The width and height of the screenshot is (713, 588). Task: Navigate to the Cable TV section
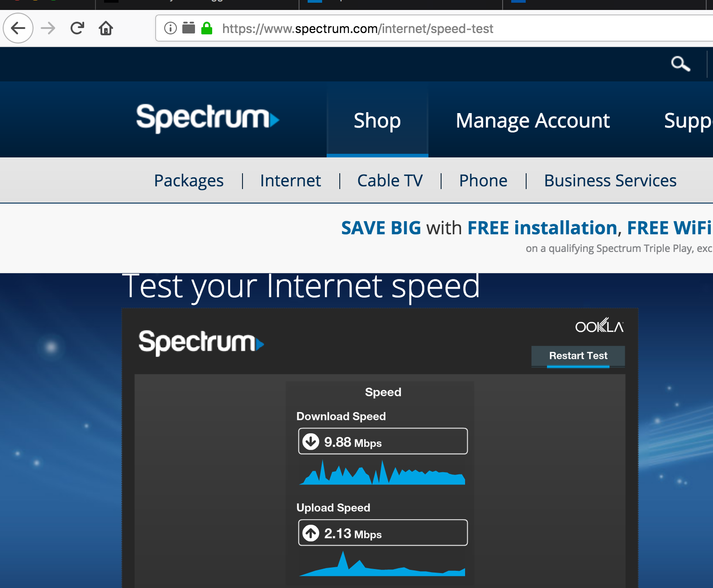pyautogui.click(x=390, y=181)
